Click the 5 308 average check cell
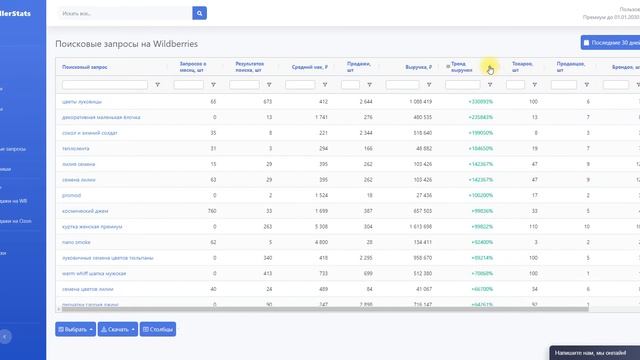Viewport: 640px width, 360px height. coord(322,227)
